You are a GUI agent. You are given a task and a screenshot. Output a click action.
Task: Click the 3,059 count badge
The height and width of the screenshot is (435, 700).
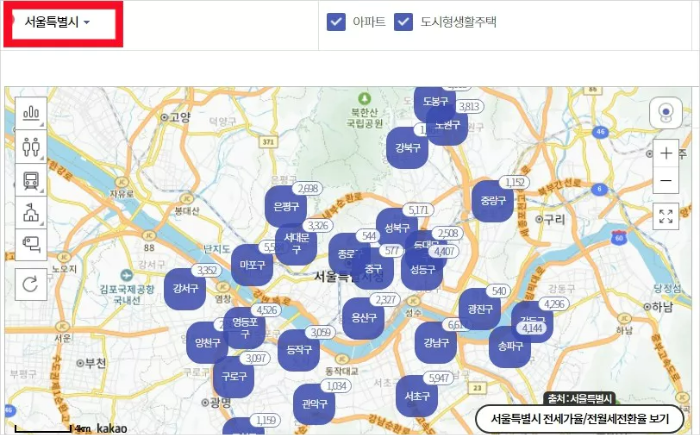(321, 332)
